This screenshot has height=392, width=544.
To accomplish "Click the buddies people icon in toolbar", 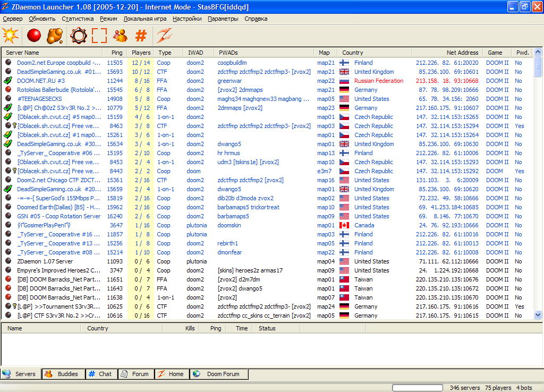I will [121, 35].
